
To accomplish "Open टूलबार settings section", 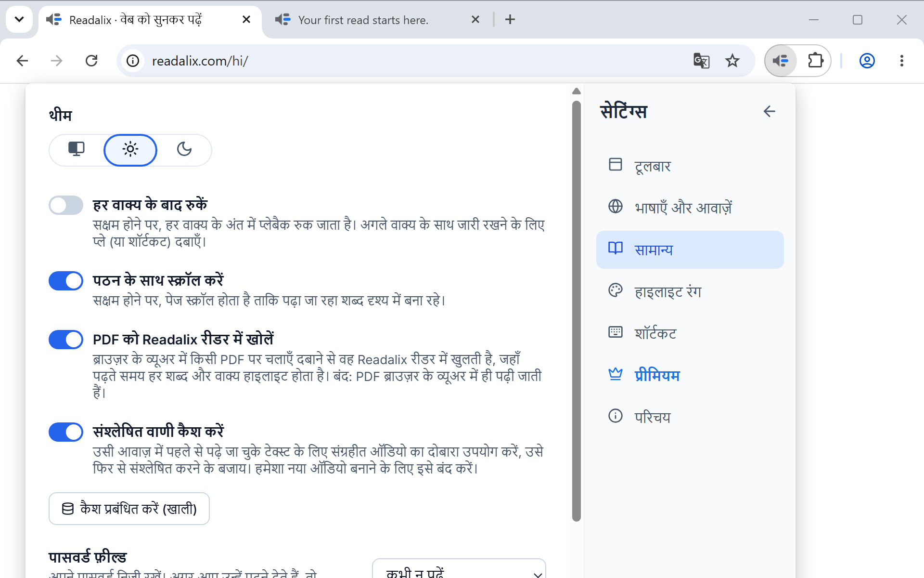I will pyautogui.click(x=690, y=166).
